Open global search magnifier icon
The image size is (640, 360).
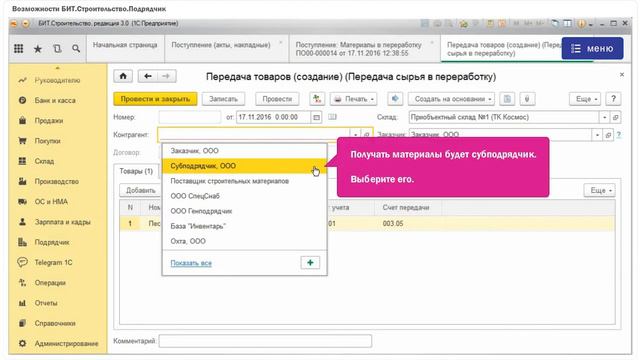(x=76, y=49)
